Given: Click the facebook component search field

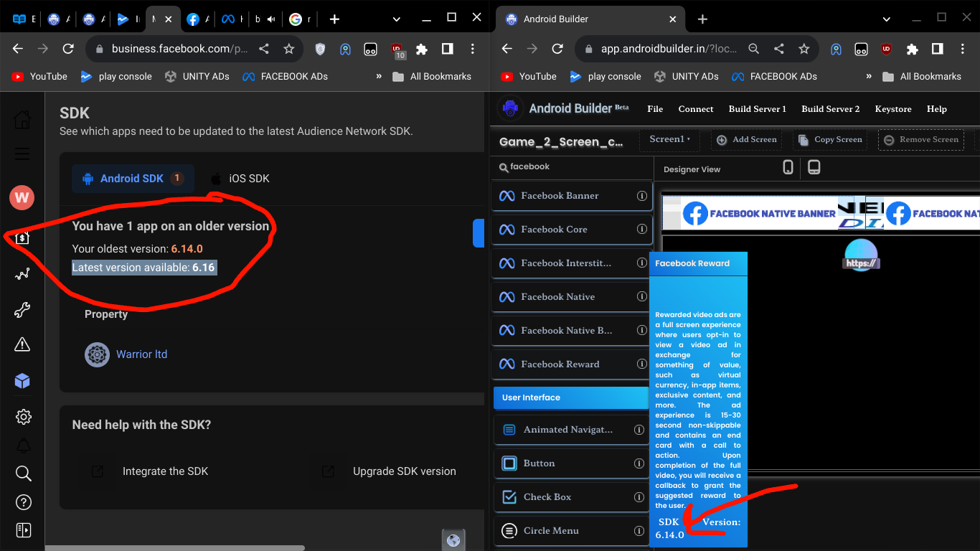Looking at the screenshot, I should (x=572, y=167).
